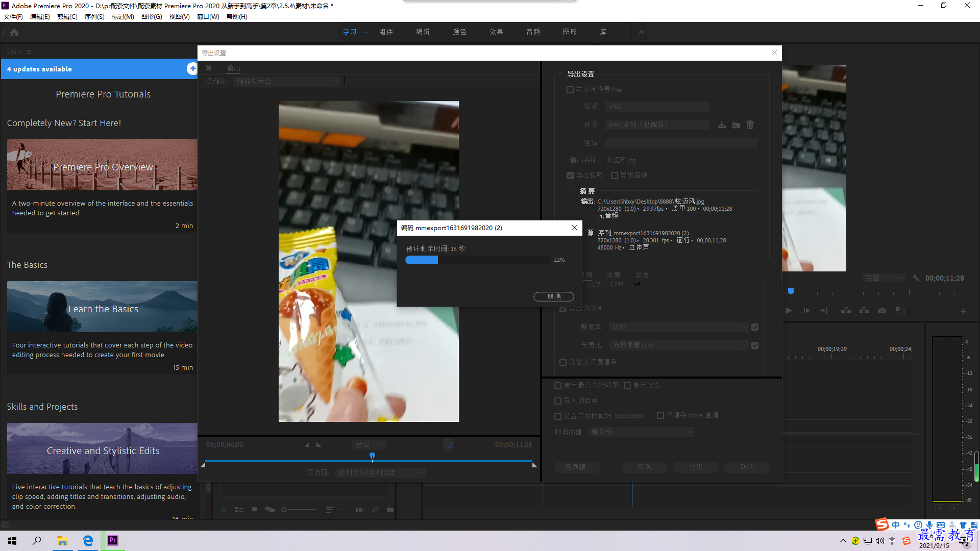Image resolution: width=980 pixels, height=551 pixels.
Task: Set out point marker icon under preview
Action: point(319,445)
